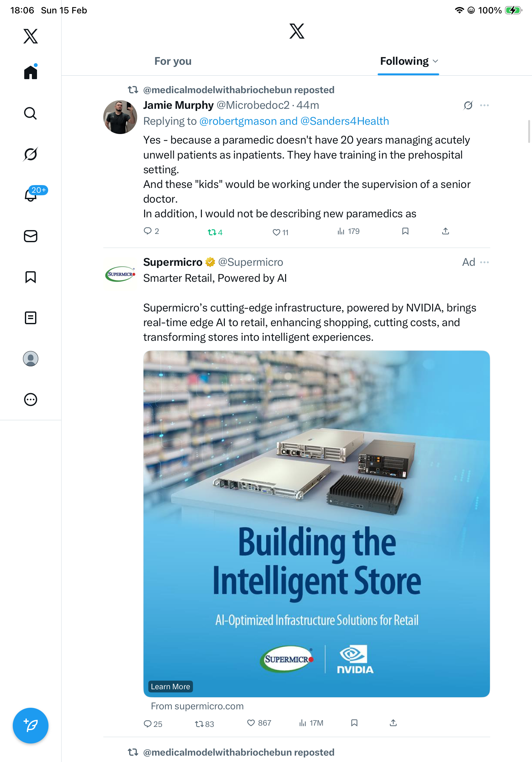The width and height of the screenshot is (532, 762).
Task: Open Lists icon in the sidebar
Action: (30, 317)
